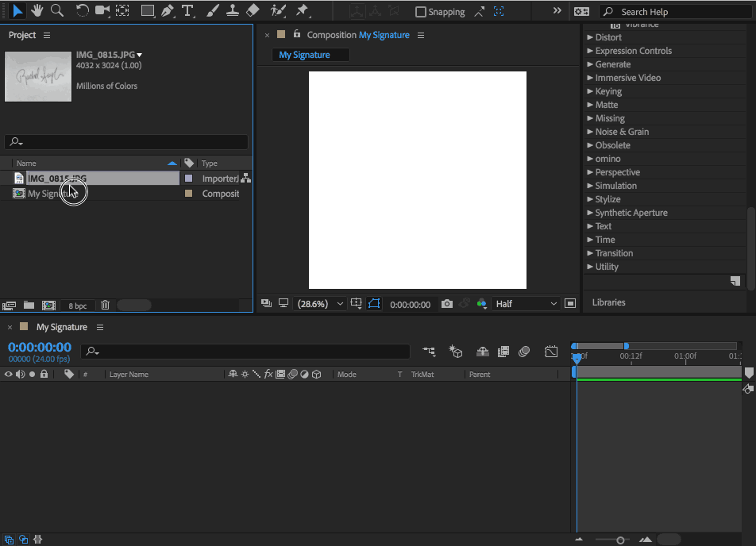Take a snapshot with camera icon

coord(447,304)
